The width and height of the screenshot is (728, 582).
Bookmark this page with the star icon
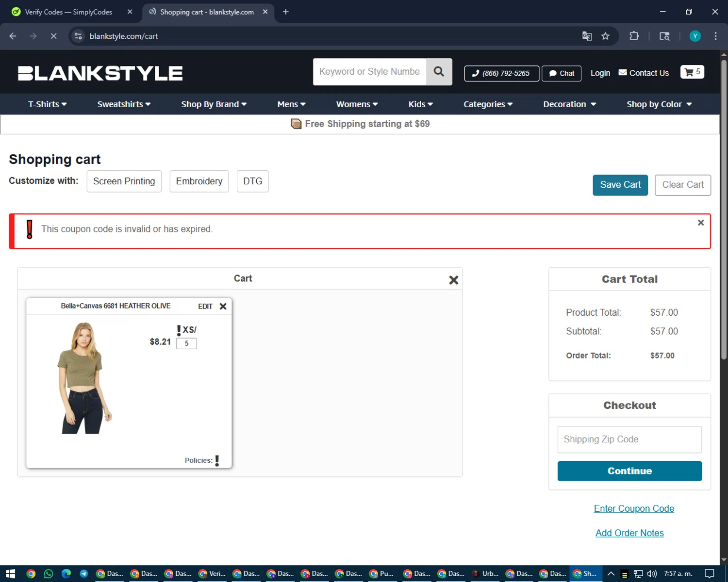(x=605, y=36)
